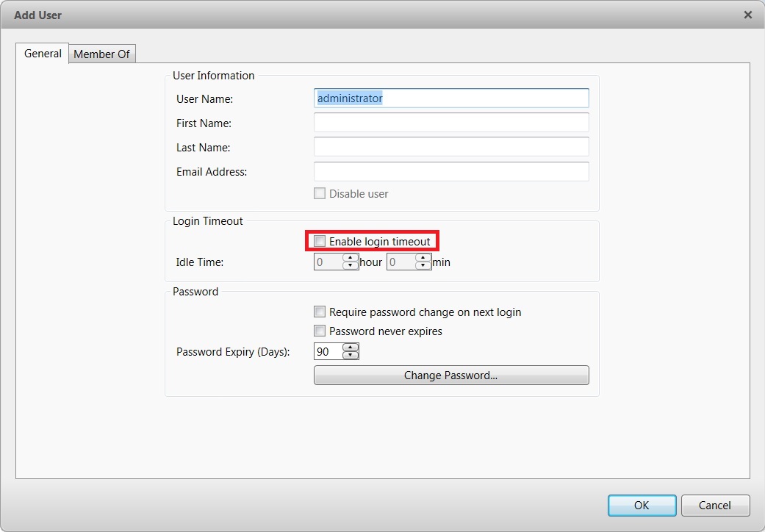Increment the Idle Time minutes value
Viewport: 765px width, 532px height.
click(x=423, y=257)
